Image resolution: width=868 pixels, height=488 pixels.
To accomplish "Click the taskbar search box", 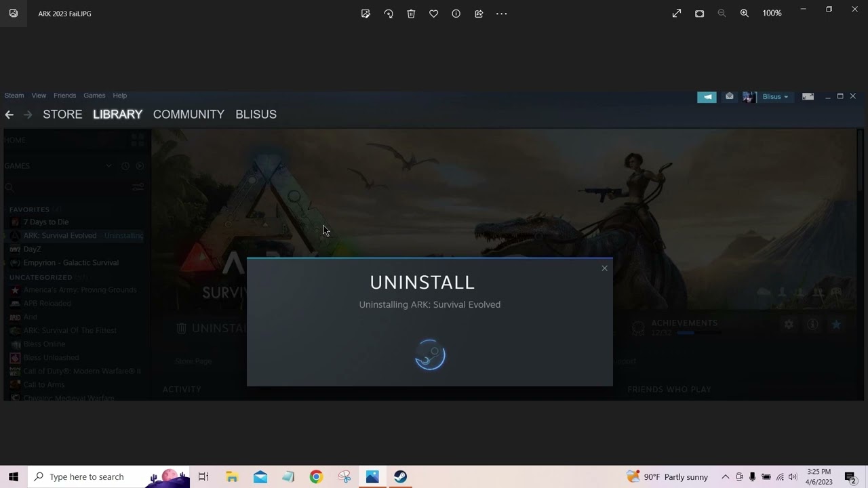I will coord(109,477).
